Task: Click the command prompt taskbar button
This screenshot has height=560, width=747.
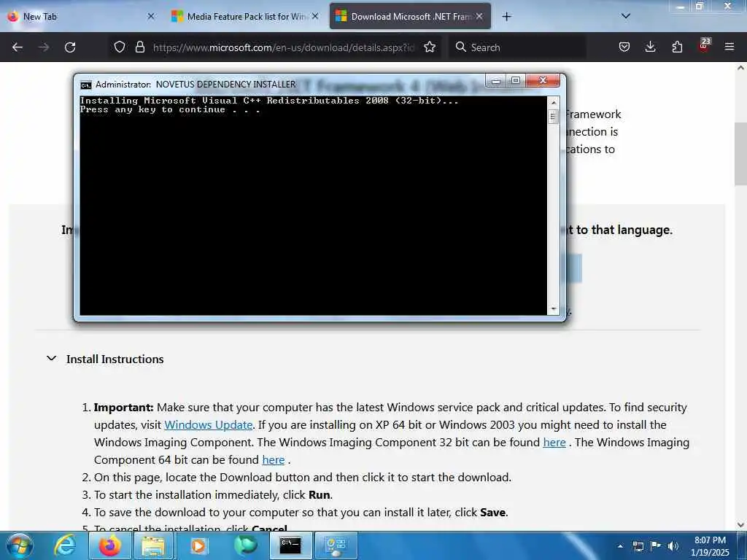Action: click(x=290, y=545)
